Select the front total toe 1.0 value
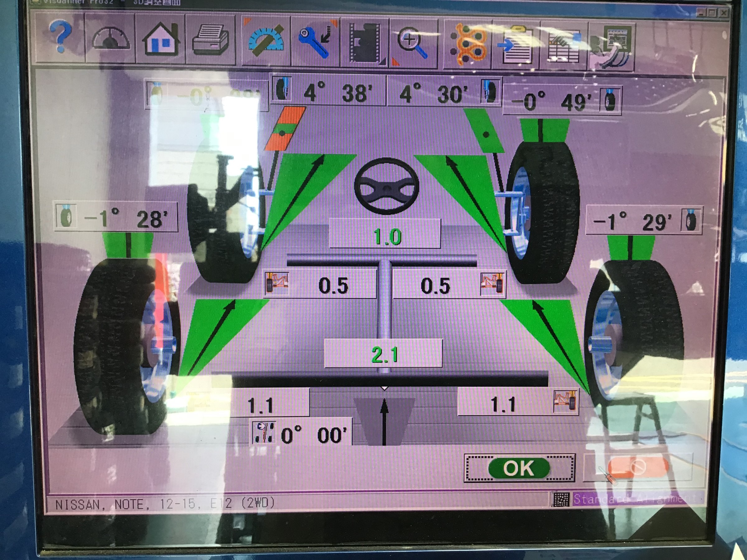 point(385,234)
